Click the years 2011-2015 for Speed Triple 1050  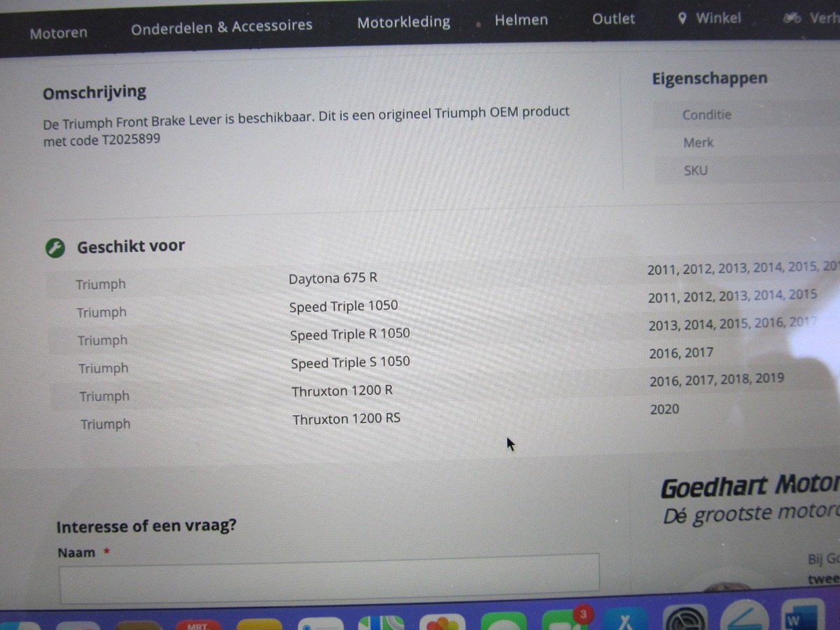pyautogui.click(x=732, y=296)
